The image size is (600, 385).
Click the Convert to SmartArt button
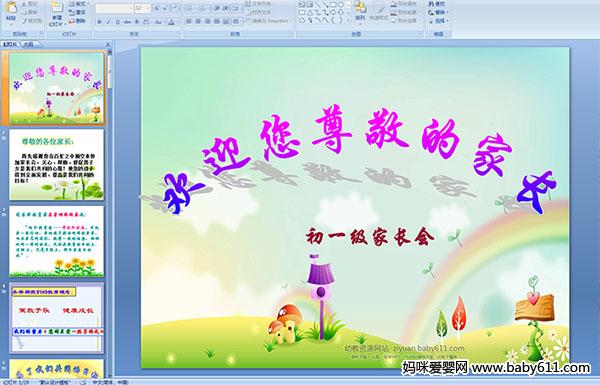(x=269, y=21)
